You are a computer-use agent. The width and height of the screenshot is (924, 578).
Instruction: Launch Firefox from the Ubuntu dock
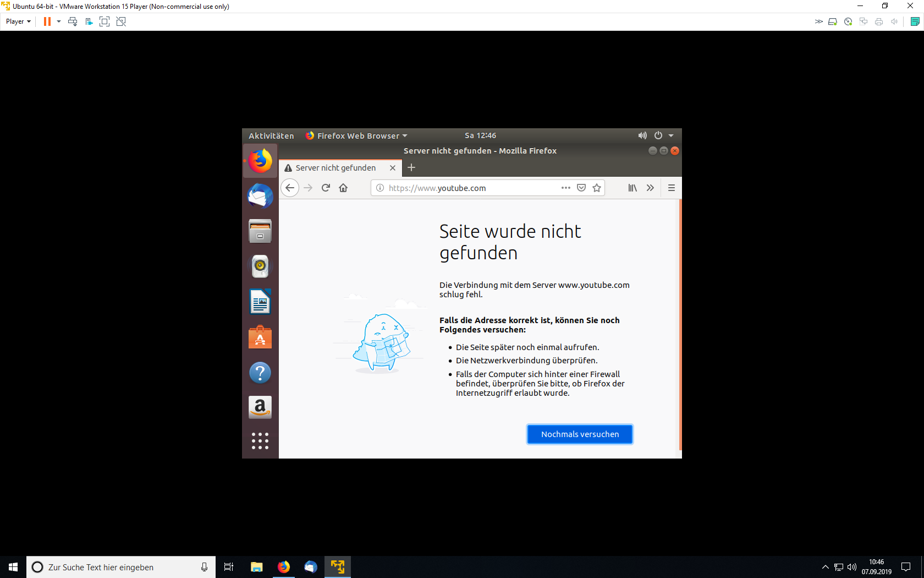(260, 161)
